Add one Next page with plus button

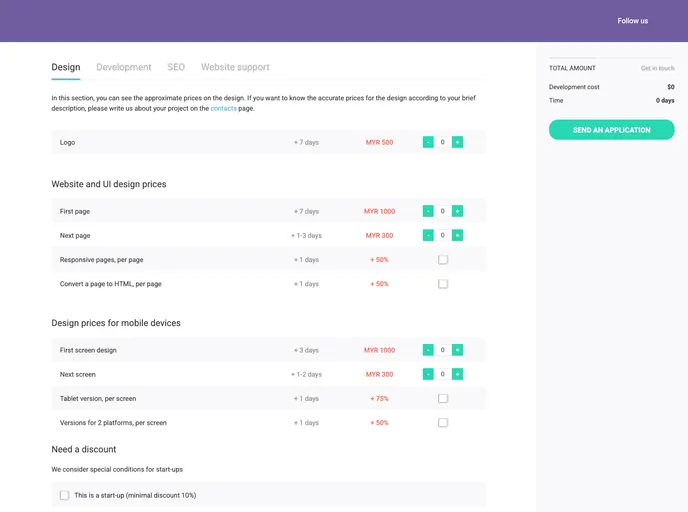pos(457,235)
